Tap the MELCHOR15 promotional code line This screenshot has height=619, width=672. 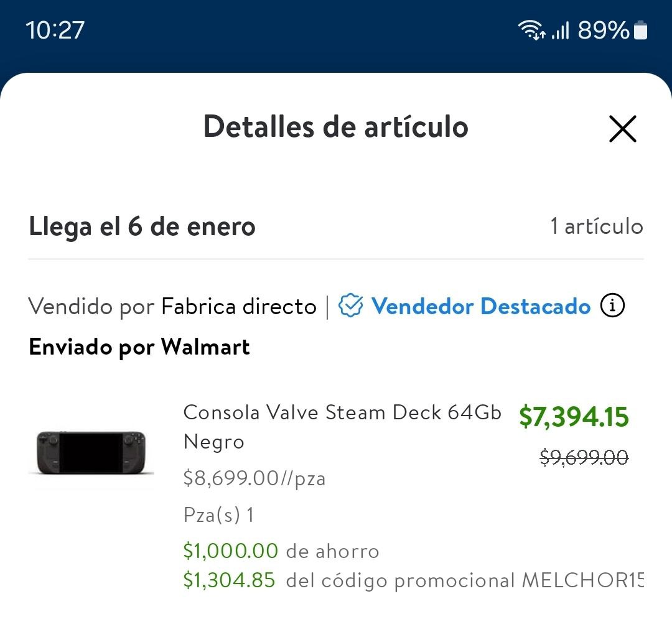pyautogui.click(x=413, y=580)
